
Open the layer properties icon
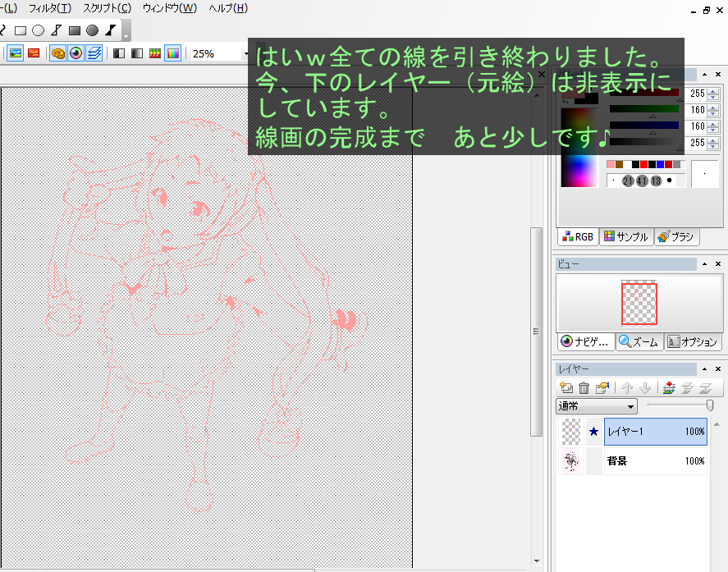point(602,388)
